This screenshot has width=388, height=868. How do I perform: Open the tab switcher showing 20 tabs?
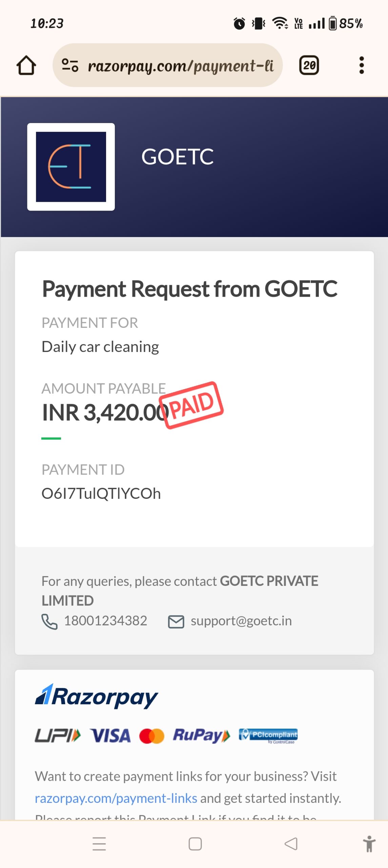309,65
